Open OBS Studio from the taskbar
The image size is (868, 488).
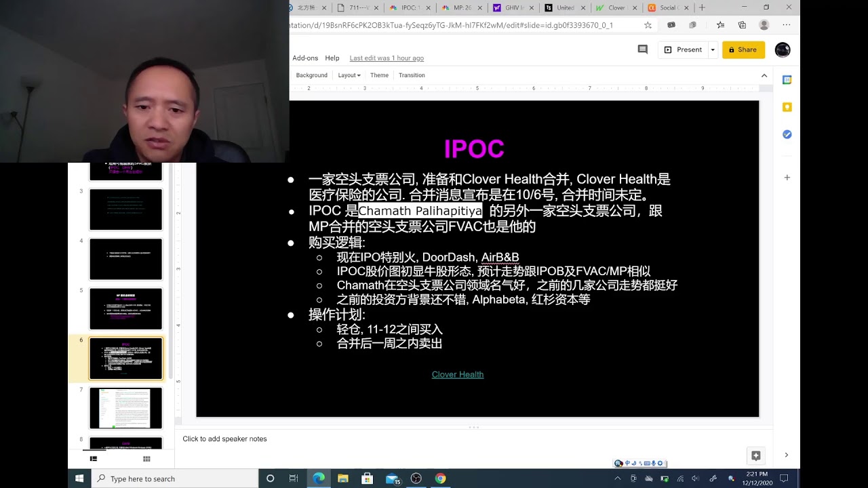[x=416, y=479]
